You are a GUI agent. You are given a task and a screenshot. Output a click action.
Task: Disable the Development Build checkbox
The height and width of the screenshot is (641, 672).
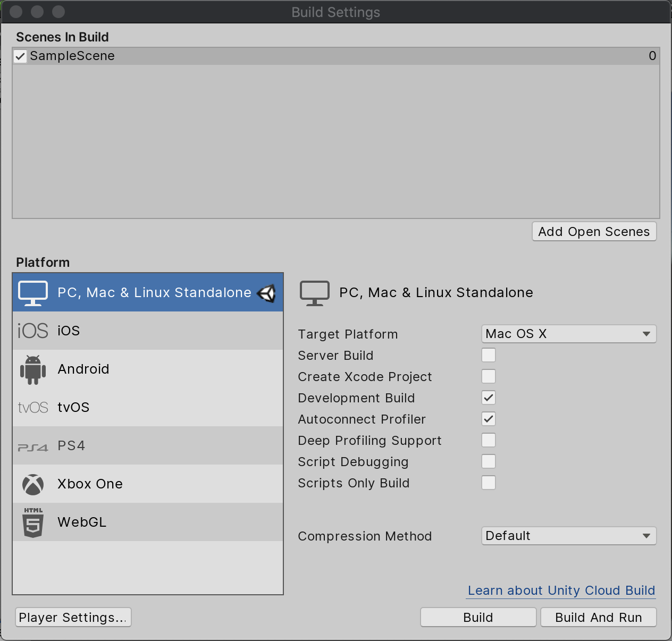(488, 398)
